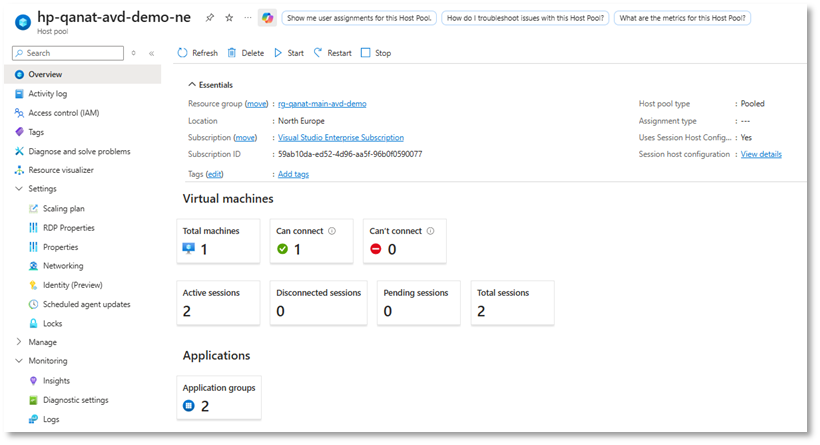Start the host pool machines
This screenshot has height=445, width=820.
click(289, 53)
